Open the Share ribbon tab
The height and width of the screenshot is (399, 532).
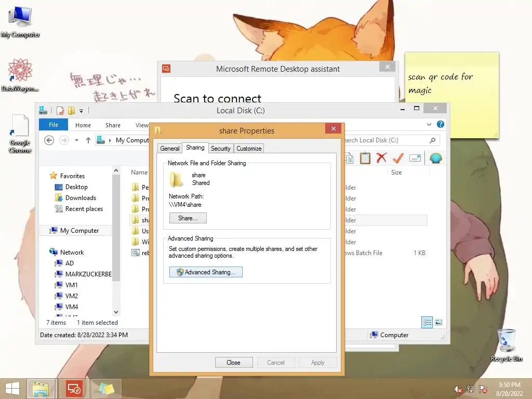[x=113, y=125]
